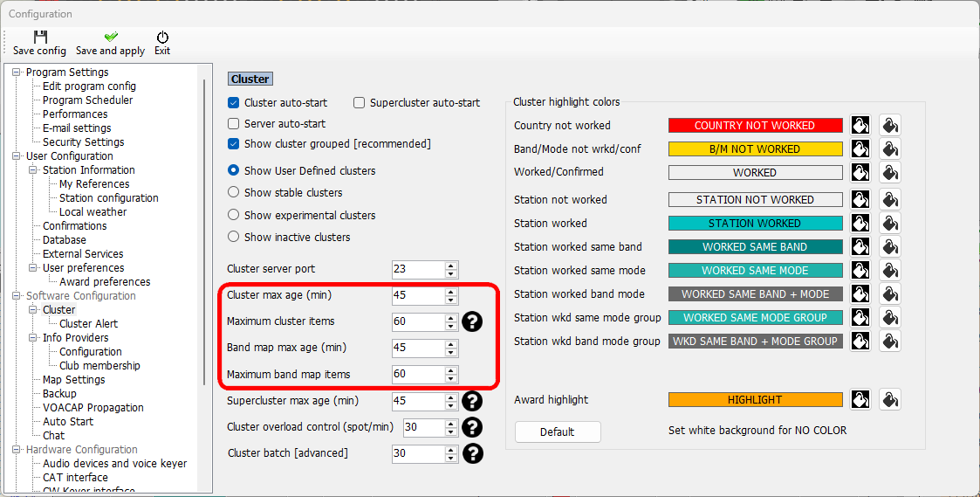Screen dimensions: 980x497
Task: Click the Maximum band map items field
Action: [x=418, y=375]
